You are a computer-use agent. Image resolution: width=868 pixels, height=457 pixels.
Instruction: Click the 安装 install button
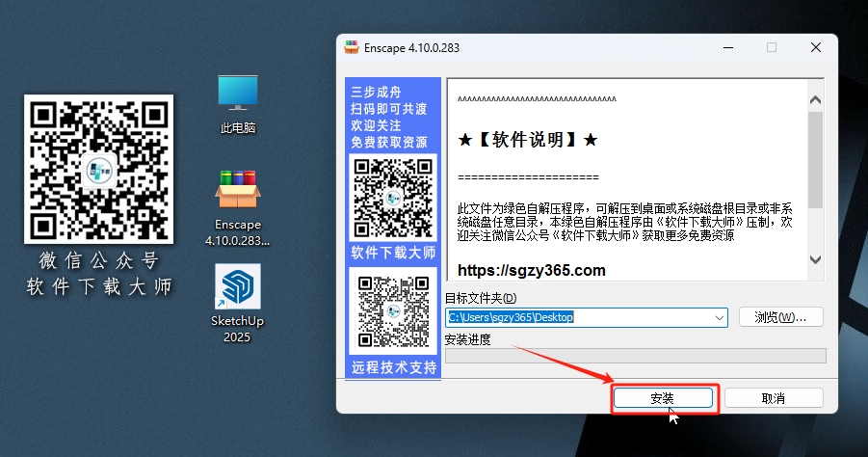pos(663,398)
